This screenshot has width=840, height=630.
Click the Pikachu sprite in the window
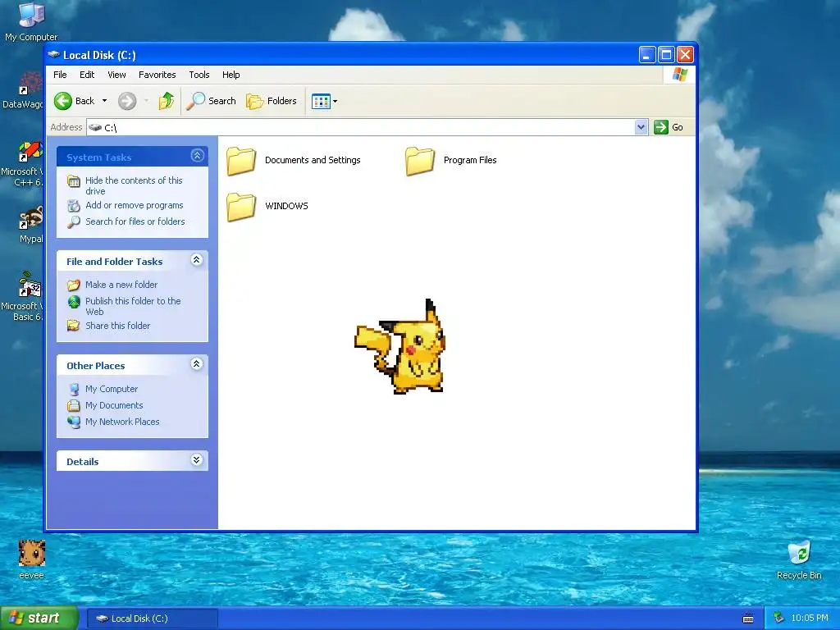(x=400, y=347)
